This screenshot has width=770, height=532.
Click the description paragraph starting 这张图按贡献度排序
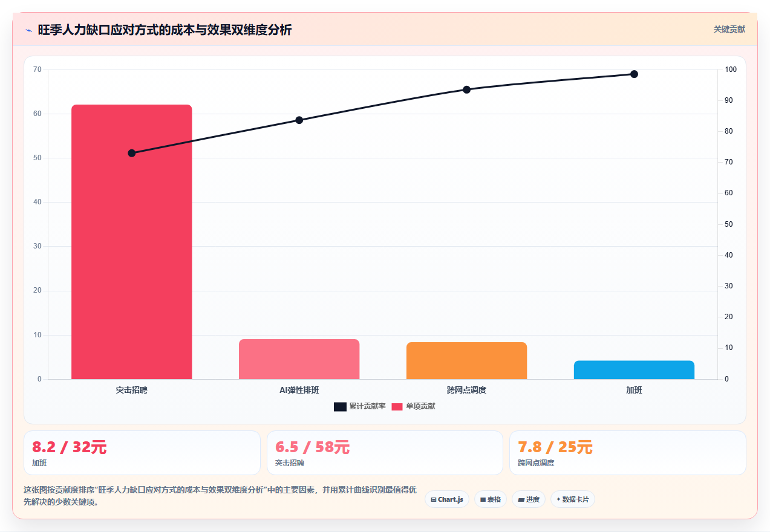tap(220, 496)
